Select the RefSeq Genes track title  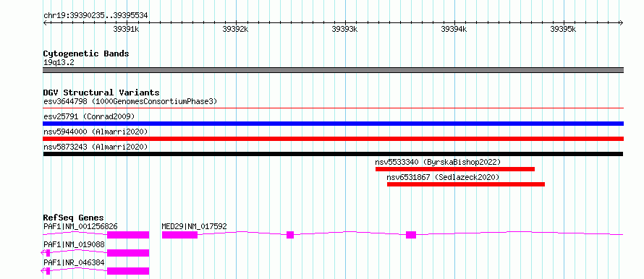tap(74, 218)
